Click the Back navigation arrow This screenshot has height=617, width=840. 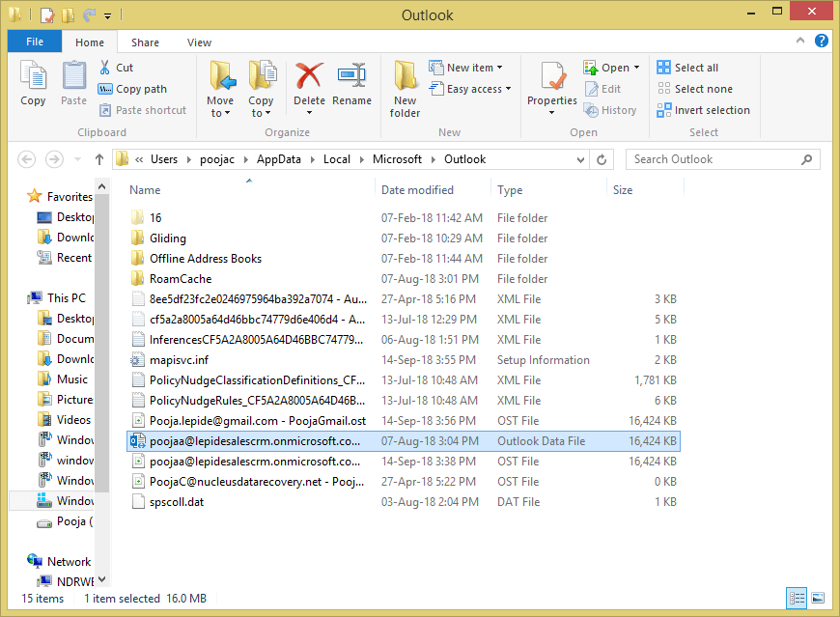(x=27, y=159)
